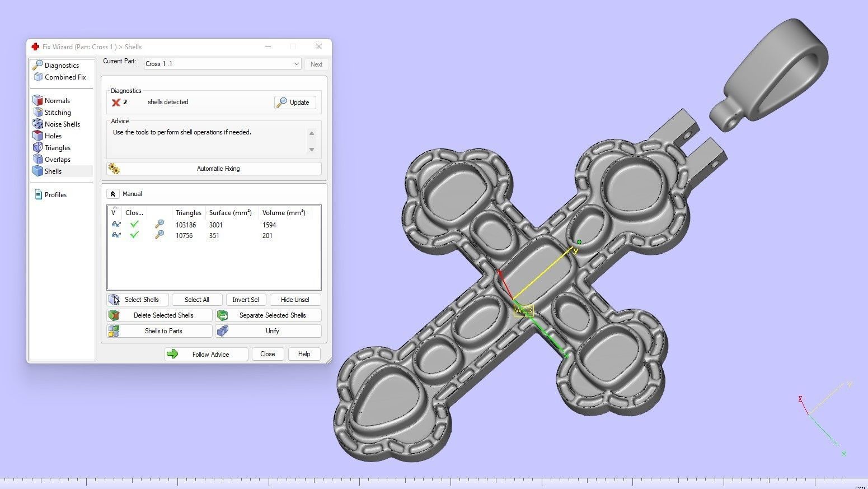Click Invert Sel button
The height and width of the screenshot is (489, 868).
point(246,300)
